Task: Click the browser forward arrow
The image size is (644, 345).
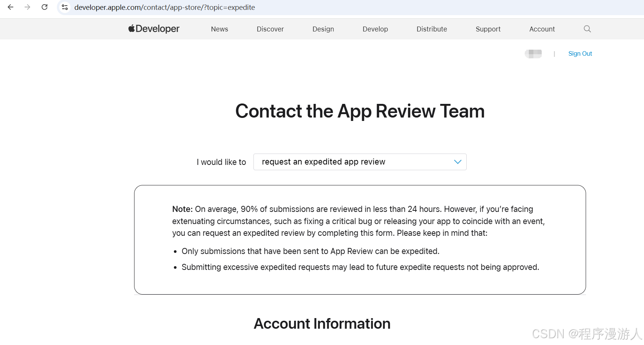Action: pos(27,7)
